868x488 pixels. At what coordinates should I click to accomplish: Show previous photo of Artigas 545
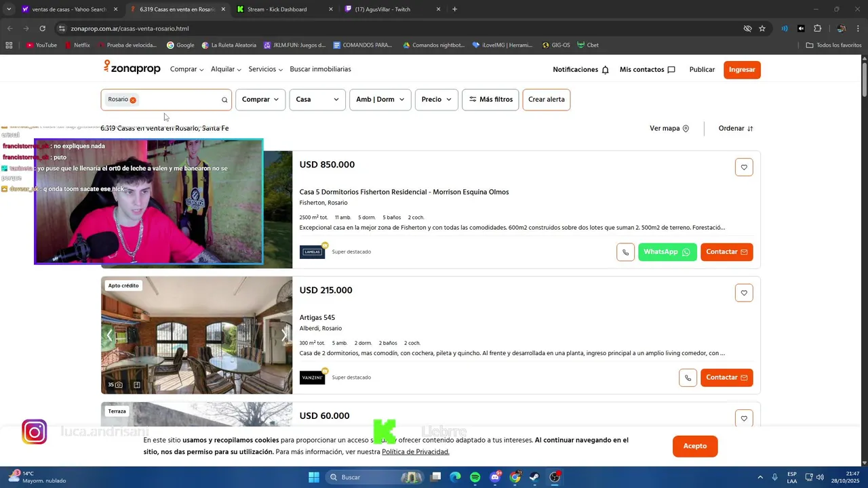[x=109, y=335]
